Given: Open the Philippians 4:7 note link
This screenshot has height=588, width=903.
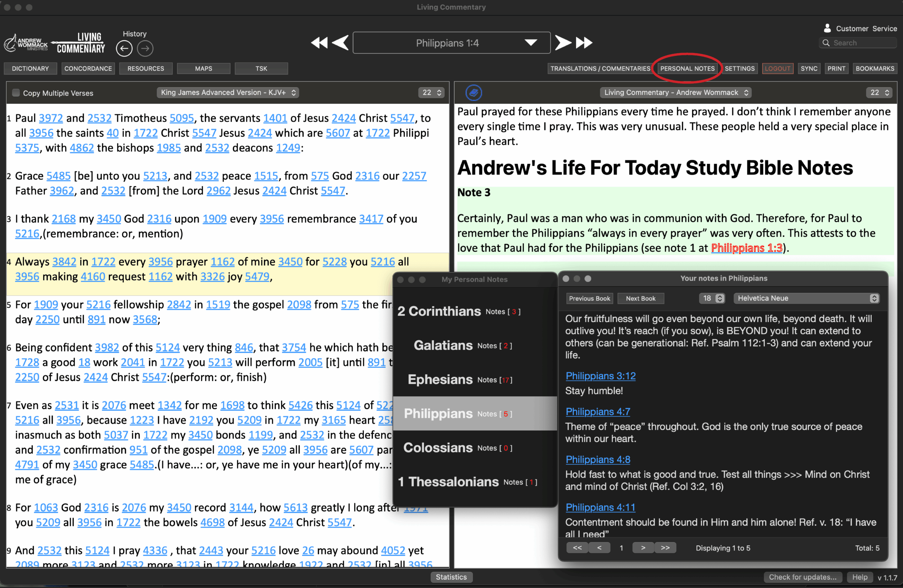Looking at the screenshot, I should click(x=598, y=412).
